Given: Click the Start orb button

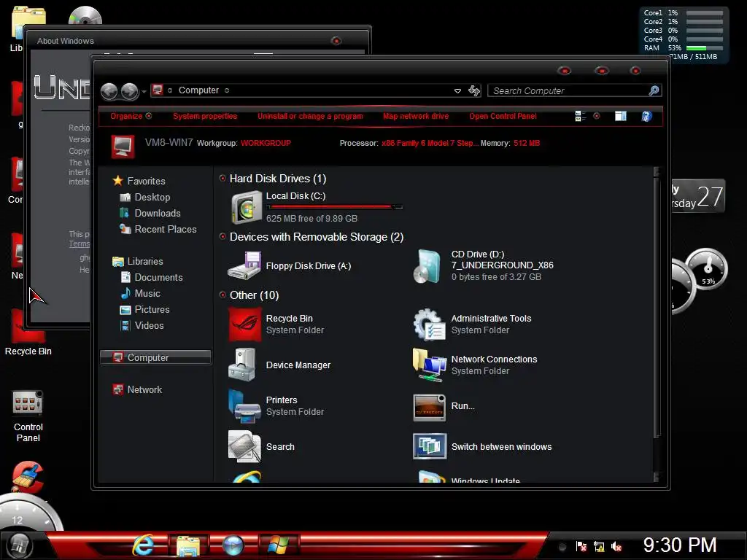Looking at the screenshot, I should pos(20,545).
